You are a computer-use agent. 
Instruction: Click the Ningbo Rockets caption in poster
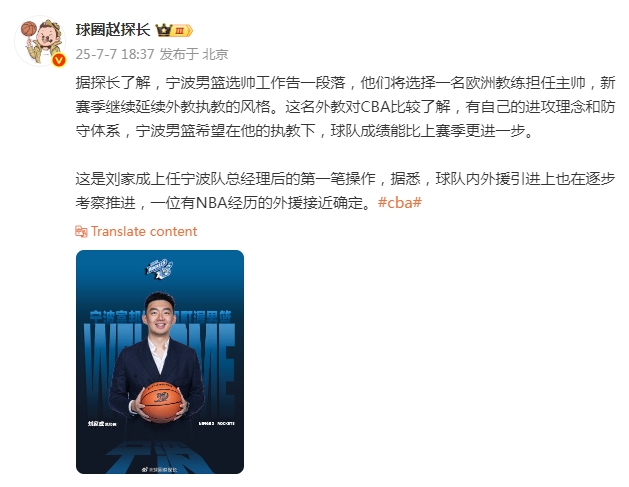pyautogui.click(x=217, y=424)
